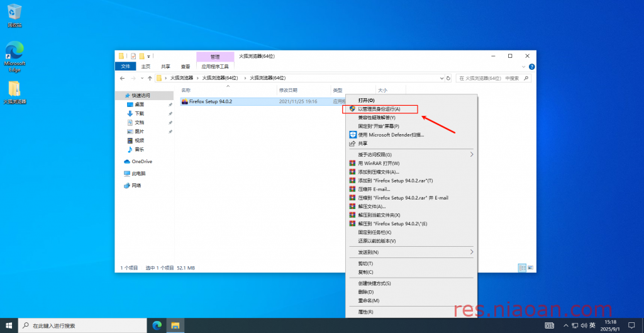The height and width of the screenshot is (333, 644).
Task: Click the search magnifier icon in Explorer
Action: coord(526,78)
